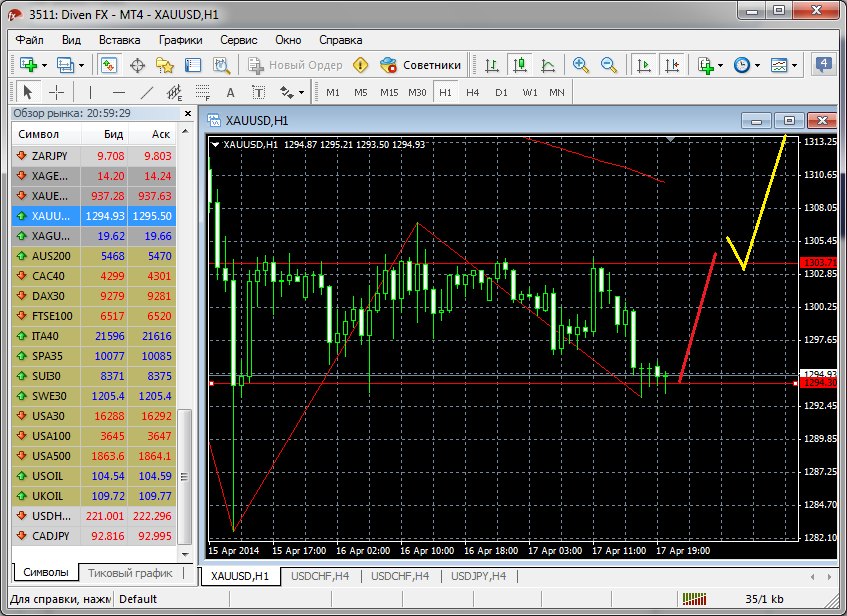Toggle the Terminal panel icon

193,65
